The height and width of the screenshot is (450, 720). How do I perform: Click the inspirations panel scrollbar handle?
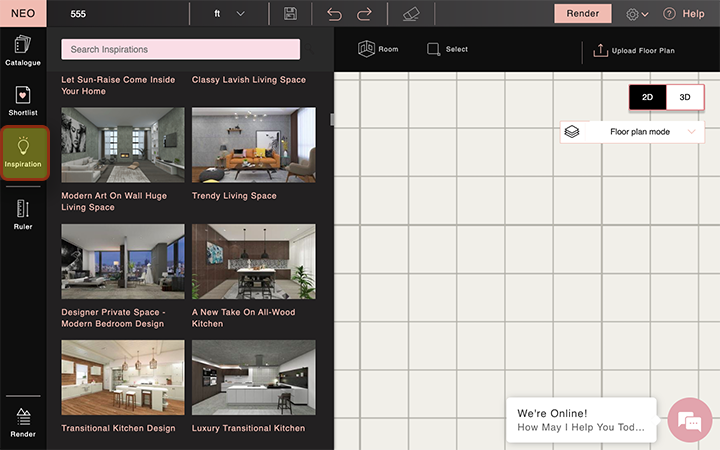pyautogui.click(x=332, y=120)
